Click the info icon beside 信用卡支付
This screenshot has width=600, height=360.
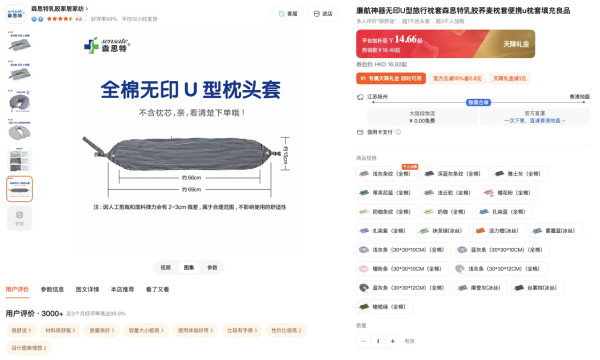(x=398, y=132)
